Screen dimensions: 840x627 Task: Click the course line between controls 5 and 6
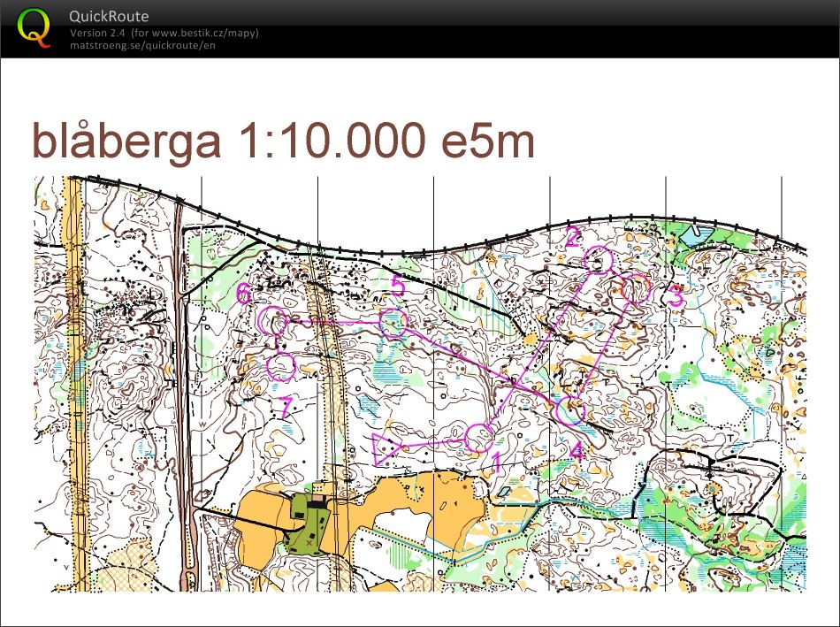[334, 323]
